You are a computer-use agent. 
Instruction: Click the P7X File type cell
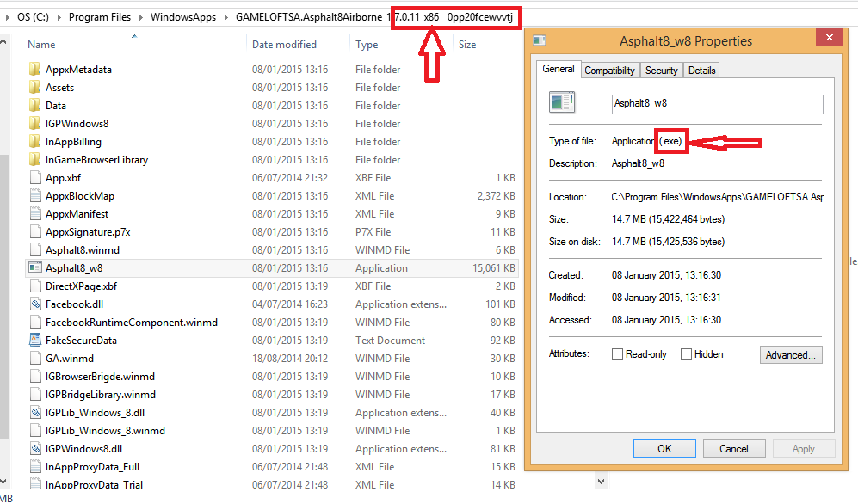tap(373, 231)
